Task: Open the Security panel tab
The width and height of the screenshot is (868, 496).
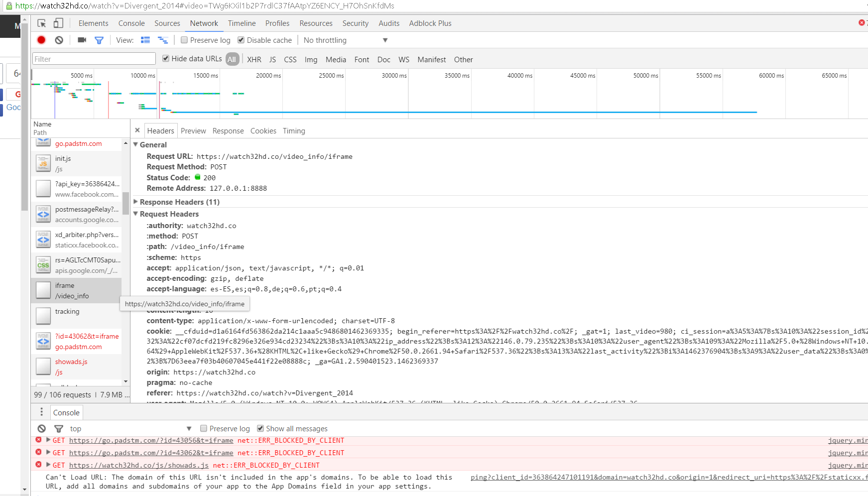Action: (x=356, y=23)
